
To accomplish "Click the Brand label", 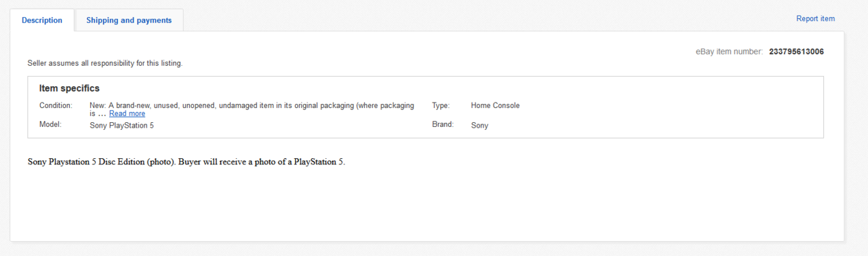I will (x=443, y=125).
